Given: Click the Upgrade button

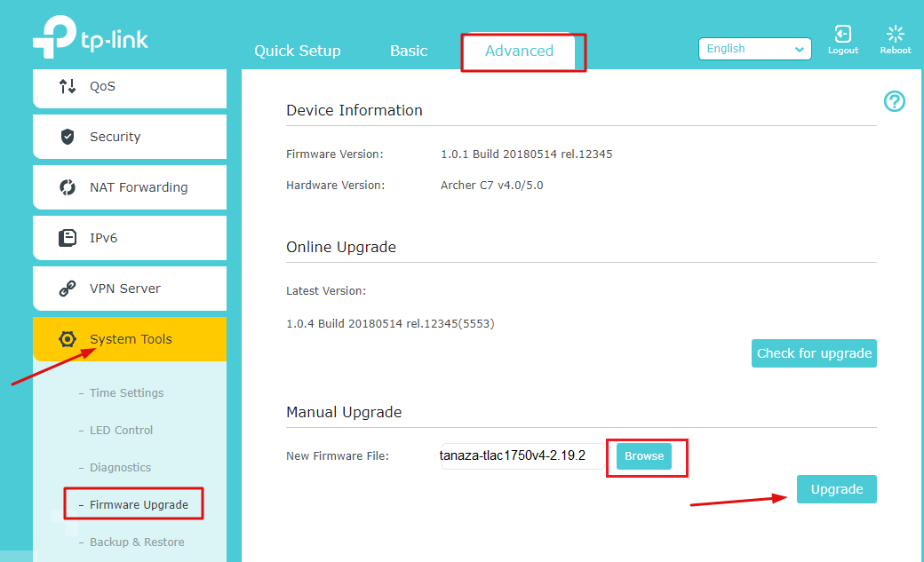Looking at the screenshot, I should (x=836, y=489).
